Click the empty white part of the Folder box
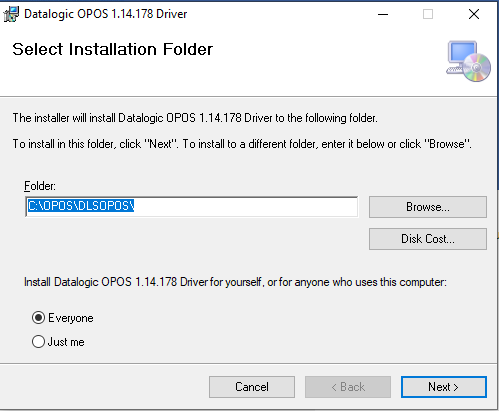 (x=245, y=206)
